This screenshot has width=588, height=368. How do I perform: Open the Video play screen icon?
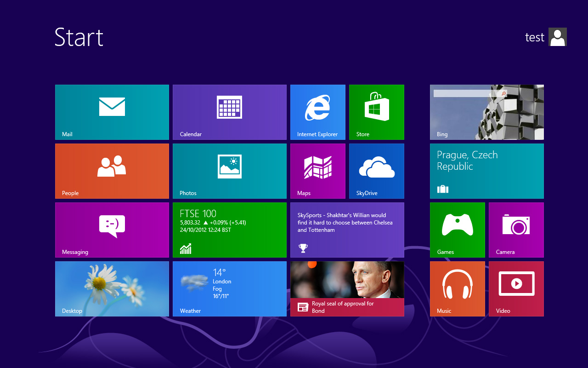[x=516, y=284]
